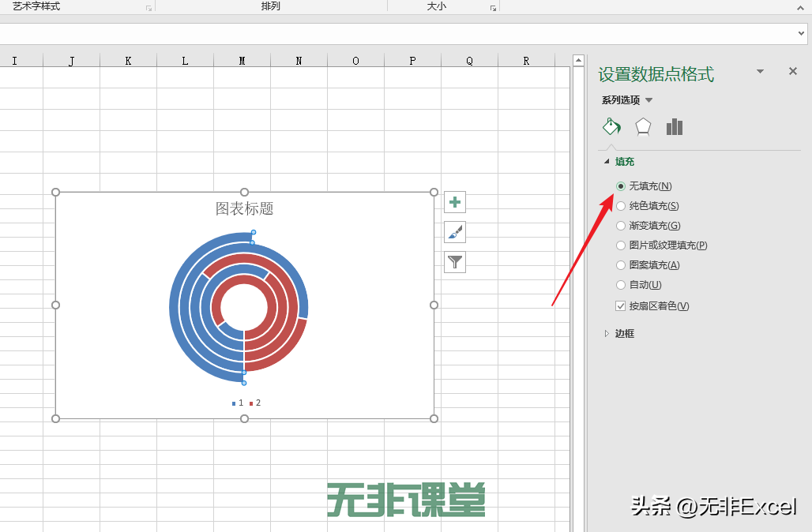Viewport: 812px width, 532px height.
Task: Open the 大小 group dialog launcher
Action: pyautogui.click(x=493, y=8)
